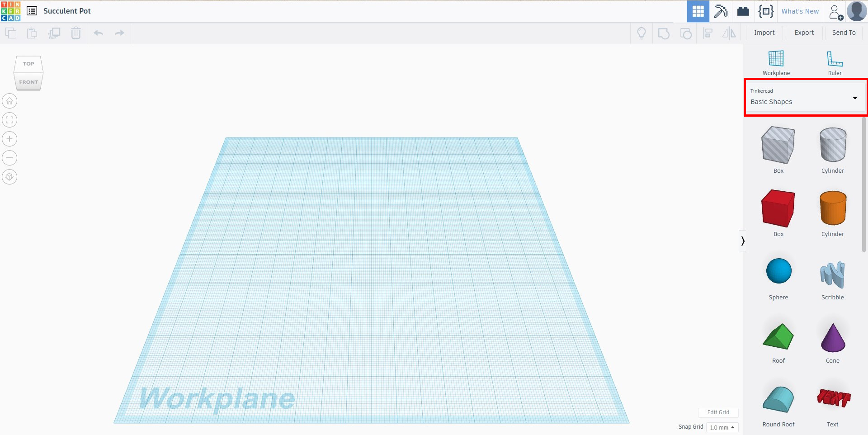This screenshot has height=435, width=868.
Task: Click the Align tool icon
Action: 708,33
